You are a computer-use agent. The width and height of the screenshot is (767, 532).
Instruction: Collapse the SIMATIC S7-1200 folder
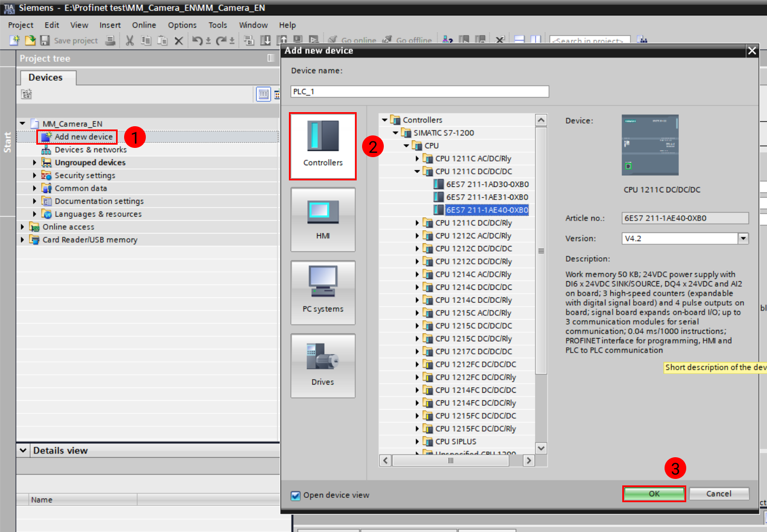pyautogui.click(x=395, y=133)
